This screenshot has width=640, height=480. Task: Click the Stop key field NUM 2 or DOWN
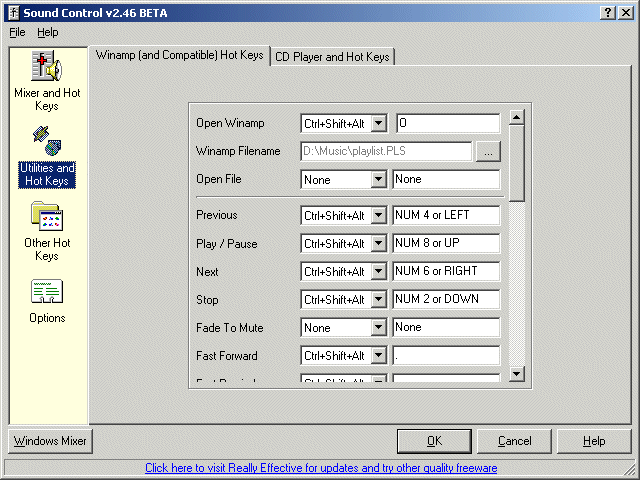pyautogui.click(x=446, y=300)
